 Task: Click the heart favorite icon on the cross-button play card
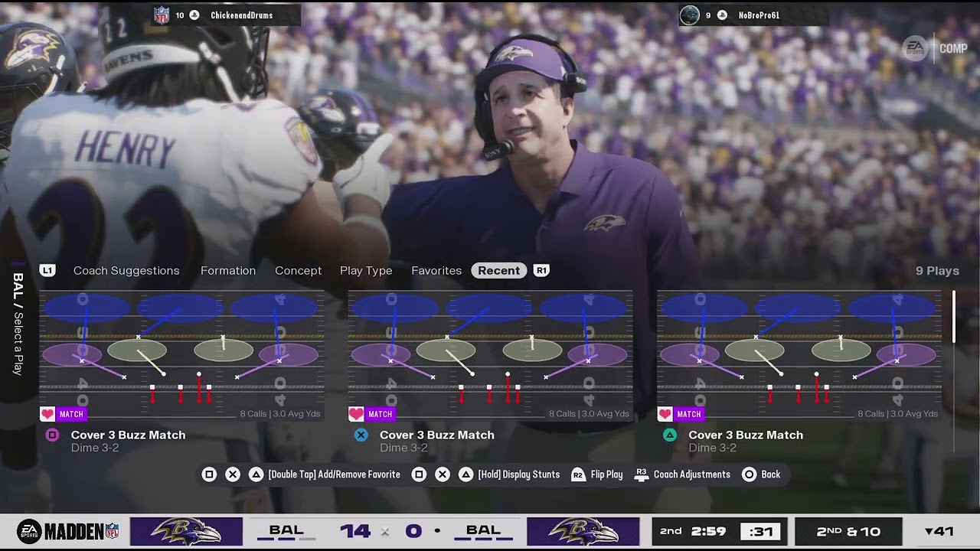coord(356,414)
